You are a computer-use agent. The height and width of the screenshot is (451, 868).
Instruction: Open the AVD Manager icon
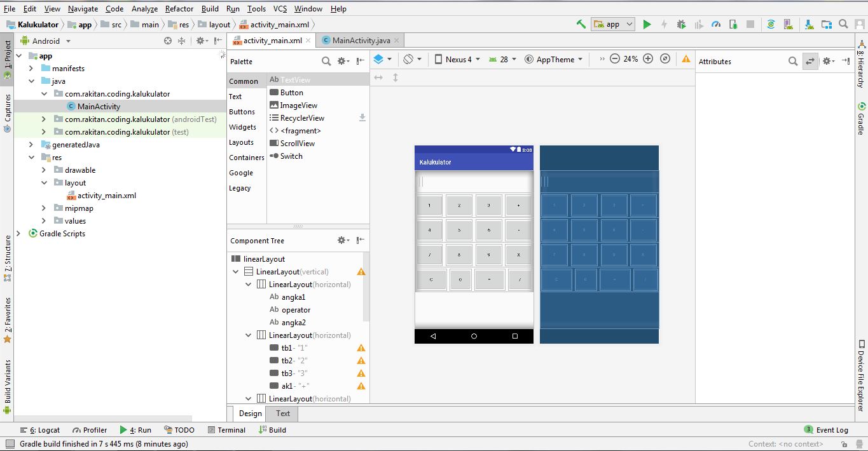[x=789, y=24]
